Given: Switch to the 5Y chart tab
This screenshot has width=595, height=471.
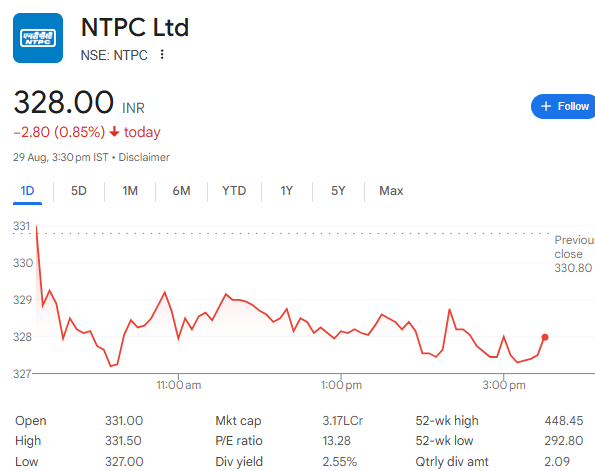Looking at the screenshot, I should pyautogui.click(x=338, y=191).
